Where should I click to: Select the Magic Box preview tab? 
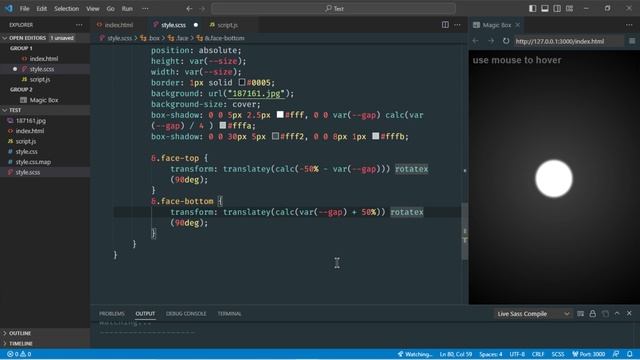(x=496, y=25)
